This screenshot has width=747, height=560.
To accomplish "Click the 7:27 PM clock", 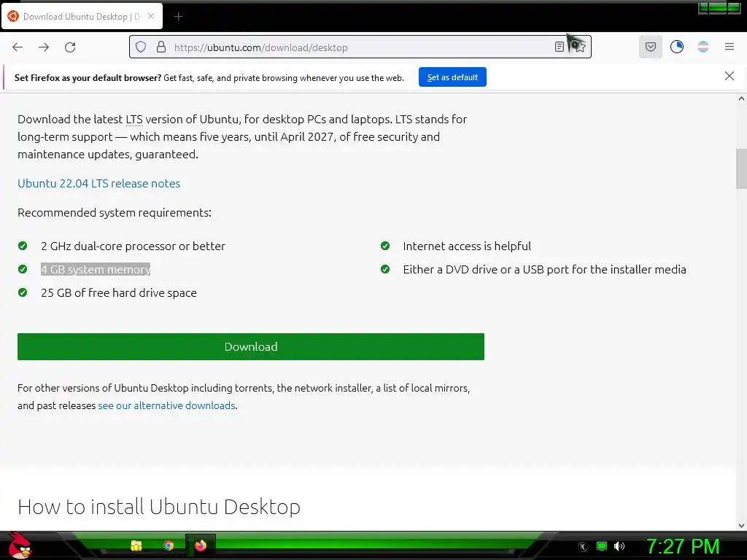I will click(682, 546).
